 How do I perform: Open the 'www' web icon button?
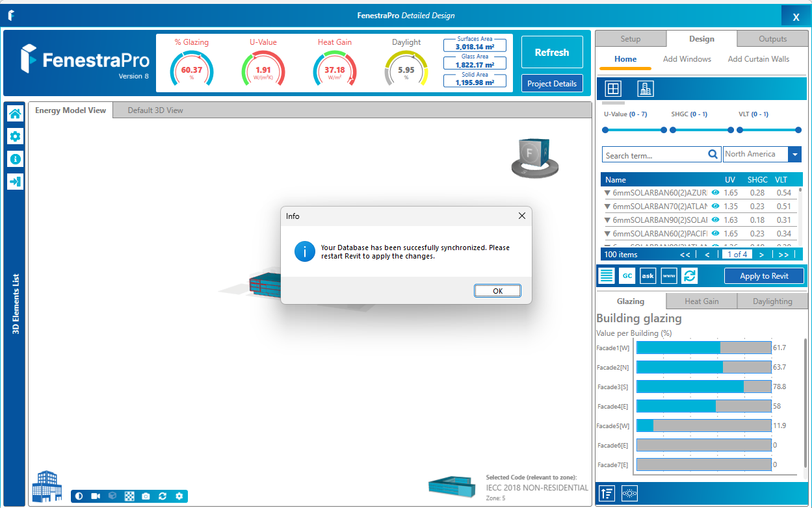(x=669, y=275)
